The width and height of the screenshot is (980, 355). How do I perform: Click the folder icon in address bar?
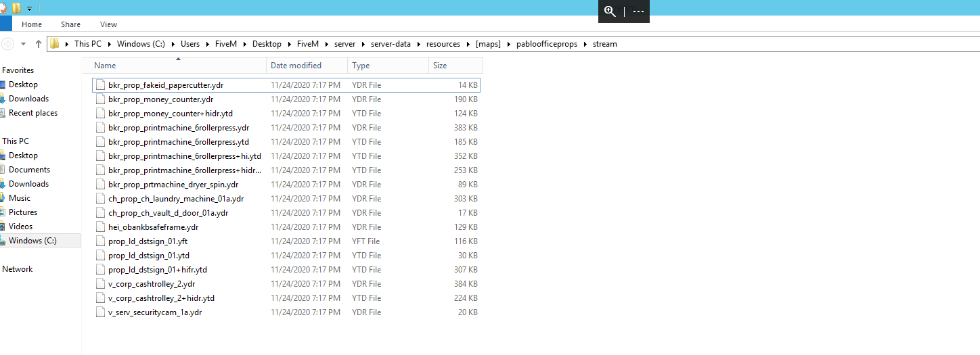coord(55,44)
